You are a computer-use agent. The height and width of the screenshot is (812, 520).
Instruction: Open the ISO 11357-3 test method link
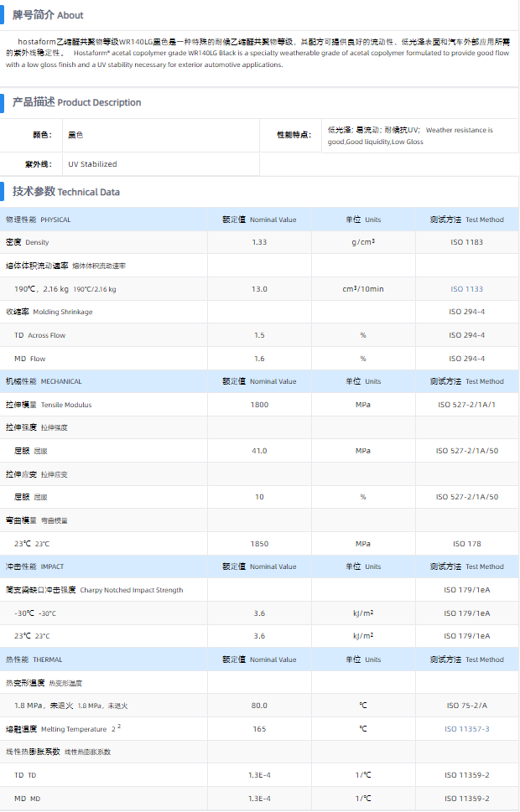pyautogui.click(x=467, y=729)
